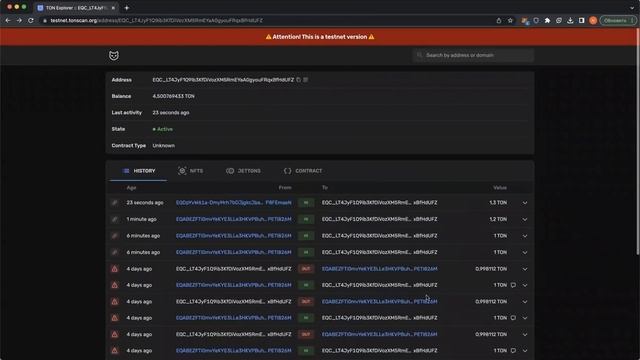Screen dimensions: 640x360
Task: Click the green browser update button
Action: coord(617,20)
